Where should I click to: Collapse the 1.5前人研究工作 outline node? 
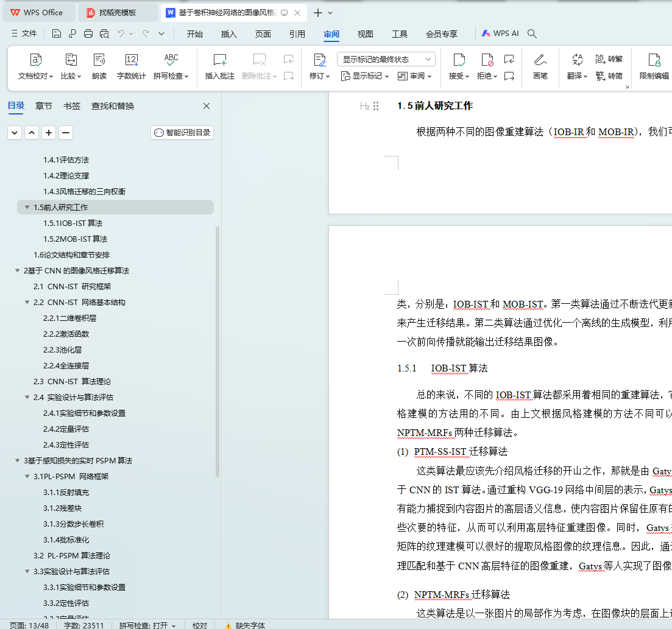pyautogui.click(x=27, y=208)
